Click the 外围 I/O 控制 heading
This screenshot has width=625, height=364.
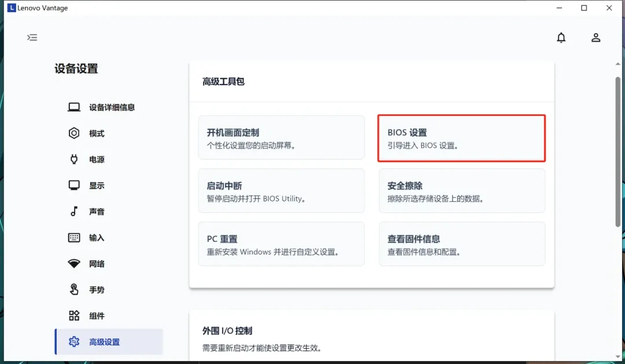227,330
